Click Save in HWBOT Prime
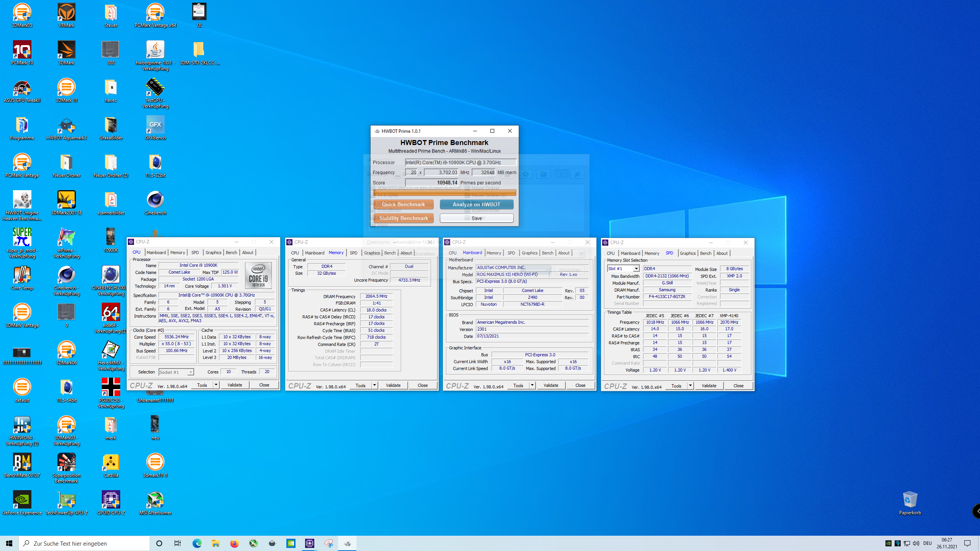The image size is (980, 551). [x=477, y=218]
